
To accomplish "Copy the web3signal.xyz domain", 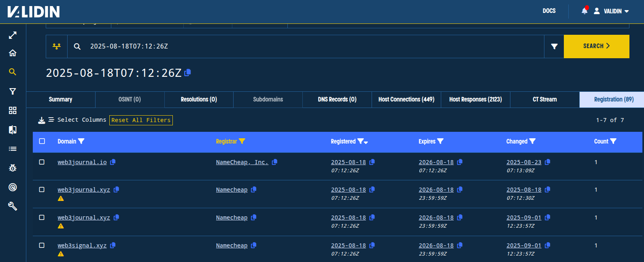I will pos(113,245).
